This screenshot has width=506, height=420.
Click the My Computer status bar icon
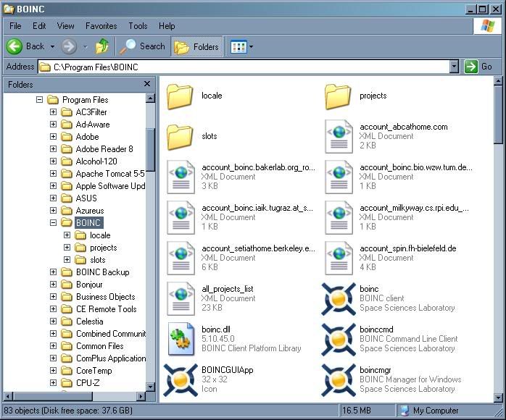point(405,411)
